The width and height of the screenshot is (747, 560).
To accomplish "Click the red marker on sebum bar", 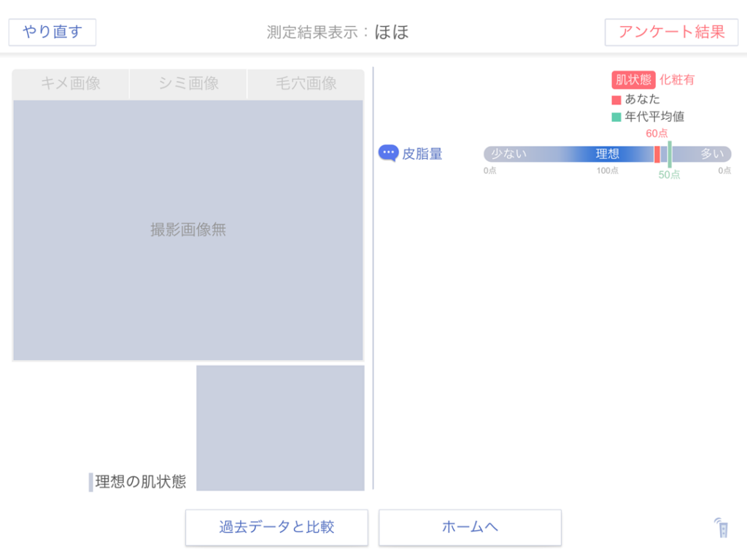I will coord(657,154).
